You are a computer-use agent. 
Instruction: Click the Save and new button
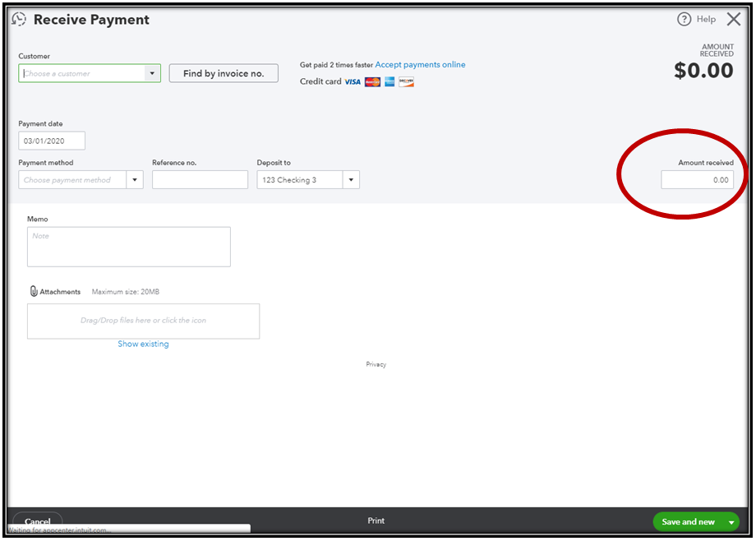click(688, 522)
